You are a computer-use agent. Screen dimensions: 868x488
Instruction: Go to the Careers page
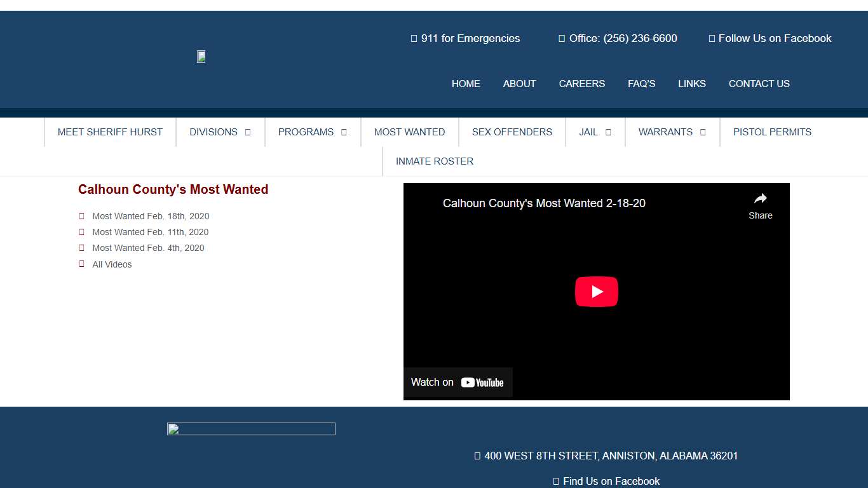[x=581, y=84]
